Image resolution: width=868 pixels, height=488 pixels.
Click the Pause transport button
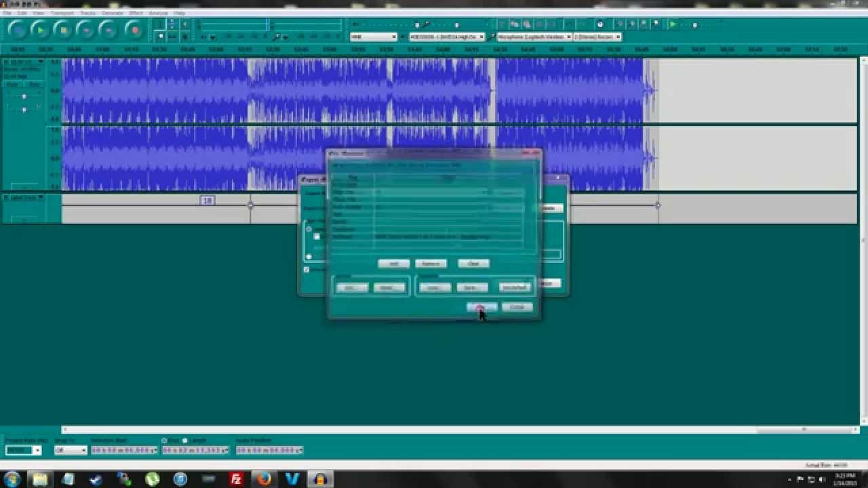[18, 29]
